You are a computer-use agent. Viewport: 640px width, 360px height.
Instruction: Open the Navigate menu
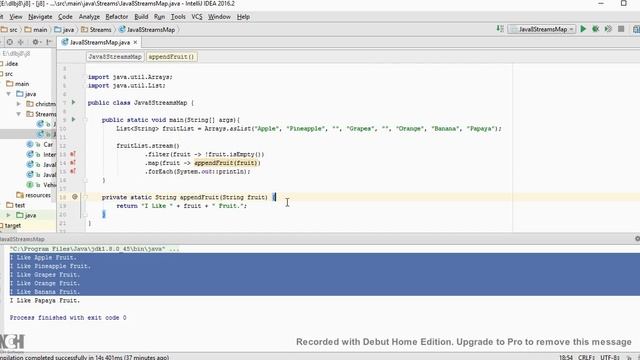[40, 17]
